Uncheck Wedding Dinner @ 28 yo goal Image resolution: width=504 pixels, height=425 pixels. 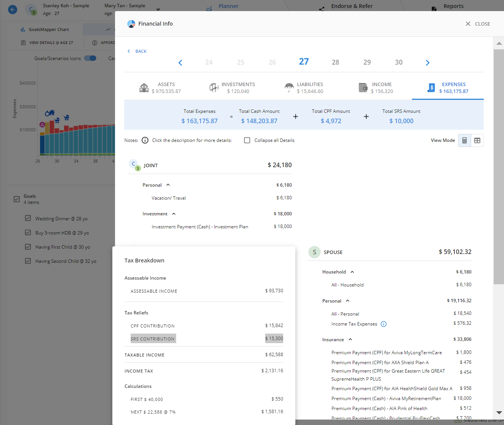pos(28,218)
